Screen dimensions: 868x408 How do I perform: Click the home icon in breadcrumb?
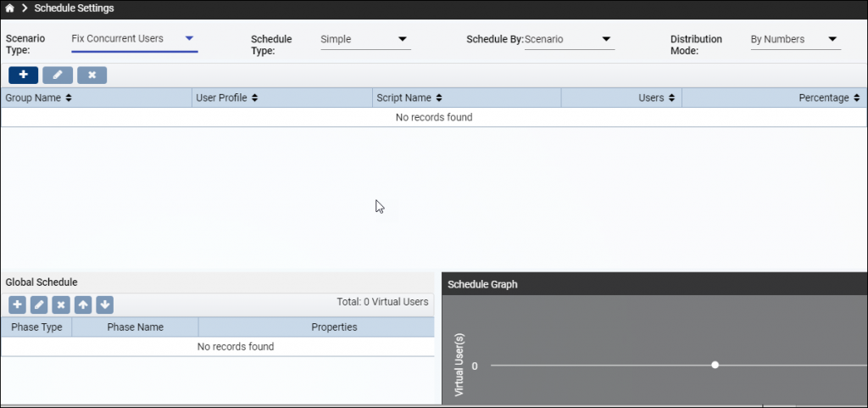(x=9, y=8)
